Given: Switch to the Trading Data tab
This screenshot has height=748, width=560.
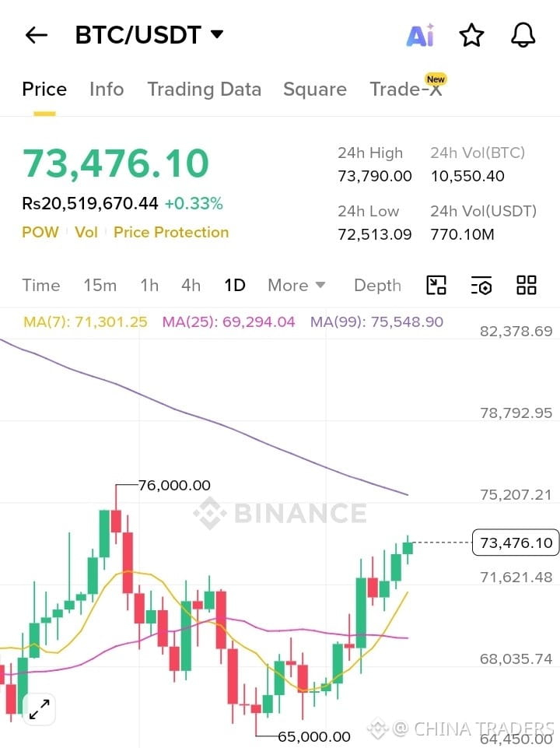Looking at the screenshot, I should 205,90.
